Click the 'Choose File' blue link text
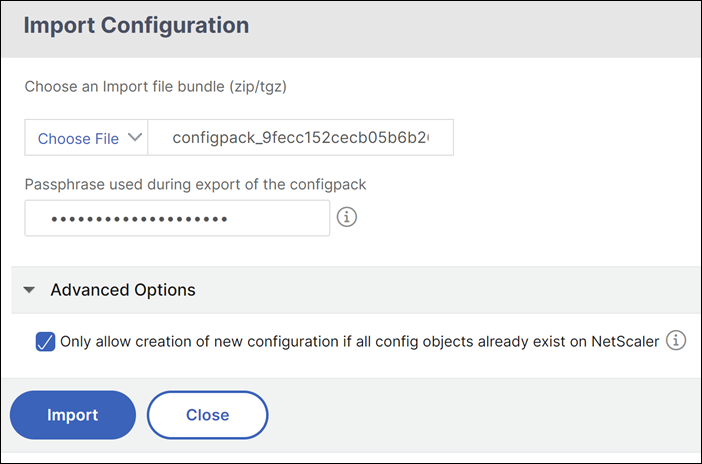The width and height of the screenshot is (702, 464). pos(78,138)
